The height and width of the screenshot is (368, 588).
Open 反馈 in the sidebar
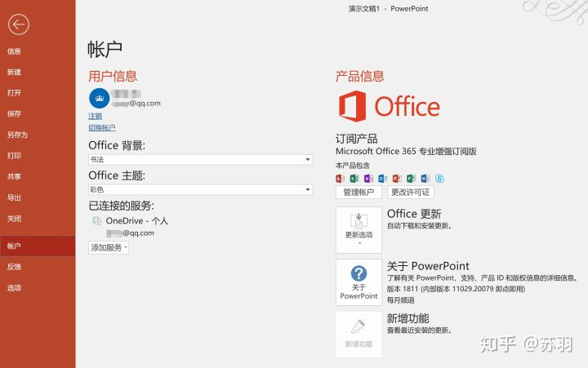(x=14, y=267)
